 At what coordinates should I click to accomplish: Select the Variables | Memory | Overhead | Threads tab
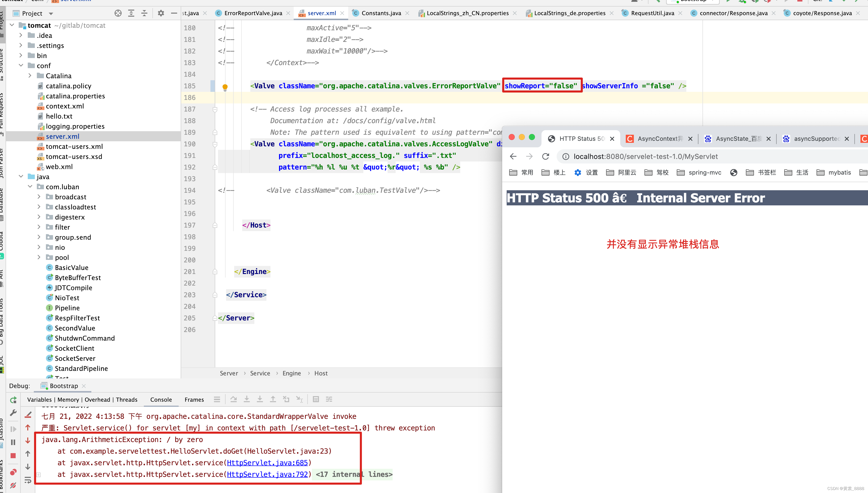(x=82, y=400)
